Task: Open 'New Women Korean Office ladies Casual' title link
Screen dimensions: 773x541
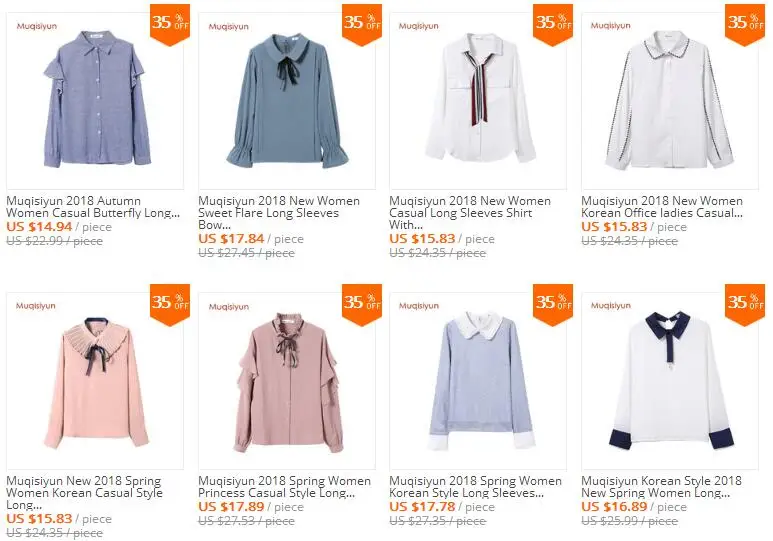Action: [661, 207]
